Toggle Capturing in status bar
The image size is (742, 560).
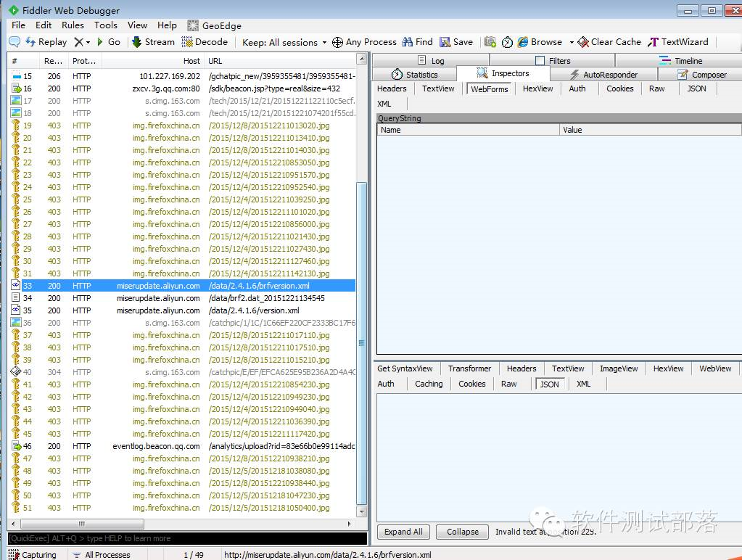(32, 554)
